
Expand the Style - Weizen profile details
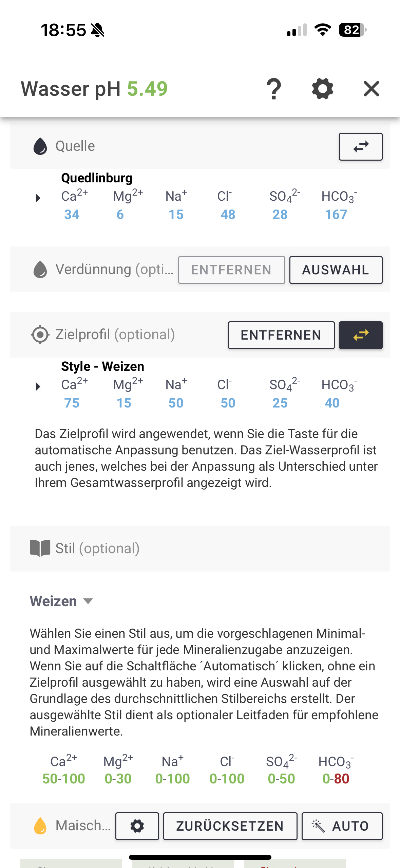point(38,386)
